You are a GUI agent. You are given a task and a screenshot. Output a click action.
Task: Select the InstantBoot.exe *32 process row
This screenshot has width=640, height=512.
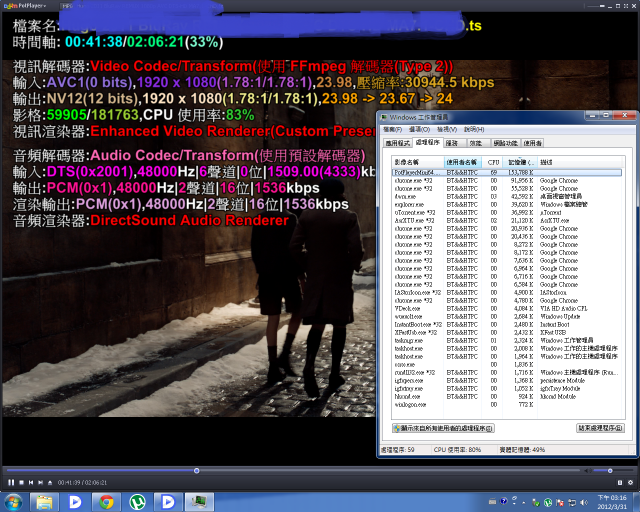507,325
